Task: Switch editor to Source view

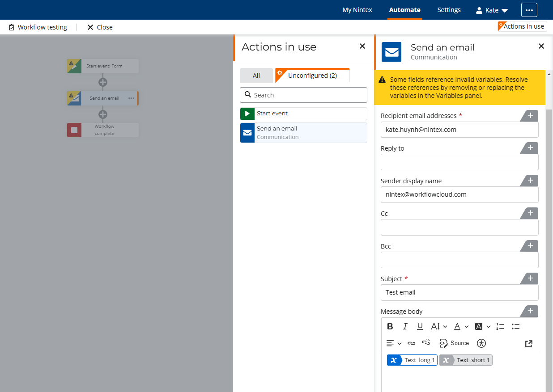Action: pyautogui.click(x=454, y=343)
